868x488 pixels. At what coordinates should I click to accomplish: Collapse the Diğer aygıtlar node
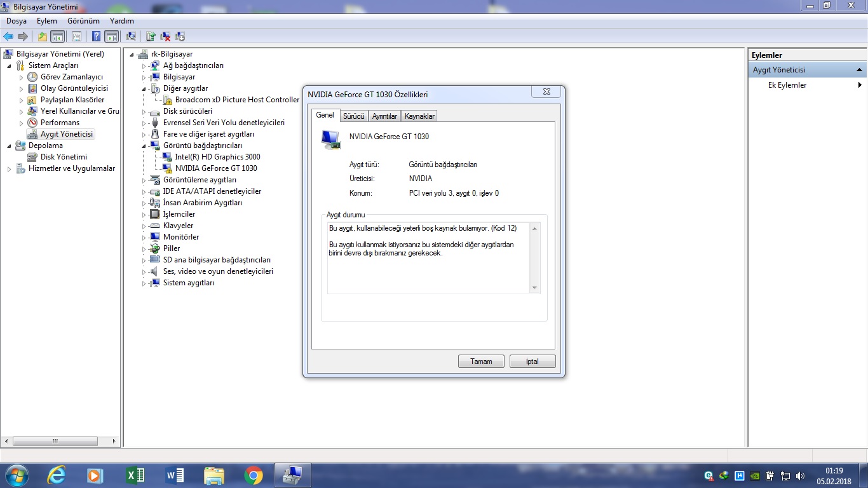144,88
